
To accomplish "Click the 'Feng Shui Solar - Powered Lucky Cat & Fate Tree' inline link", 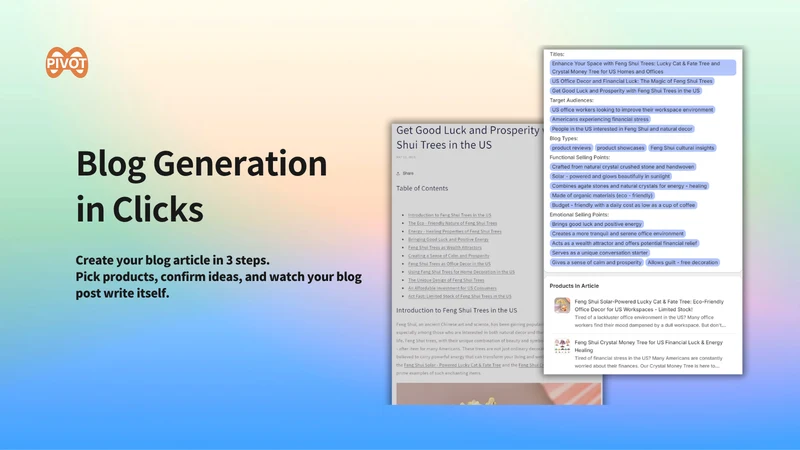I will tap(452, 365).
